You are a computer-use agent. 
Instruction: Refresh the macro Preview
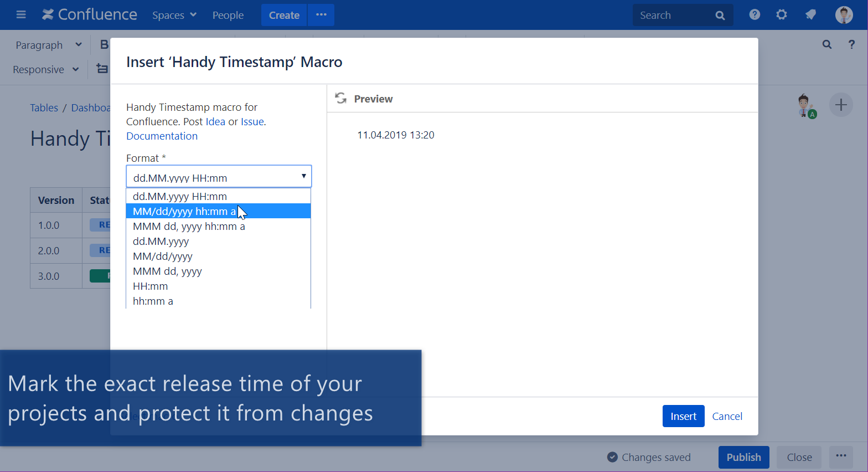click(341, 99)
